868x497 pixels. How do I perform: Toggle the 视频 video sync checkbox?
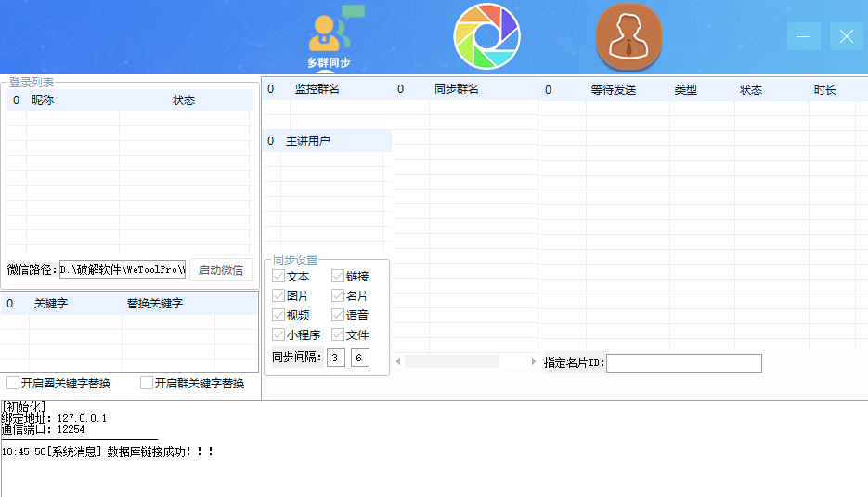[279, 315]
